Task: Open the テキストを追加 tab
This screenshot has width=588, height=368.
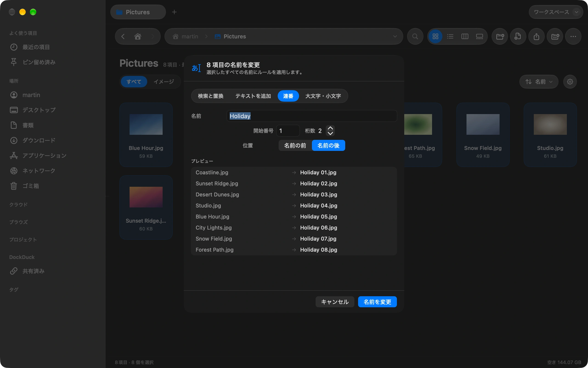Action: click(253, 96)
